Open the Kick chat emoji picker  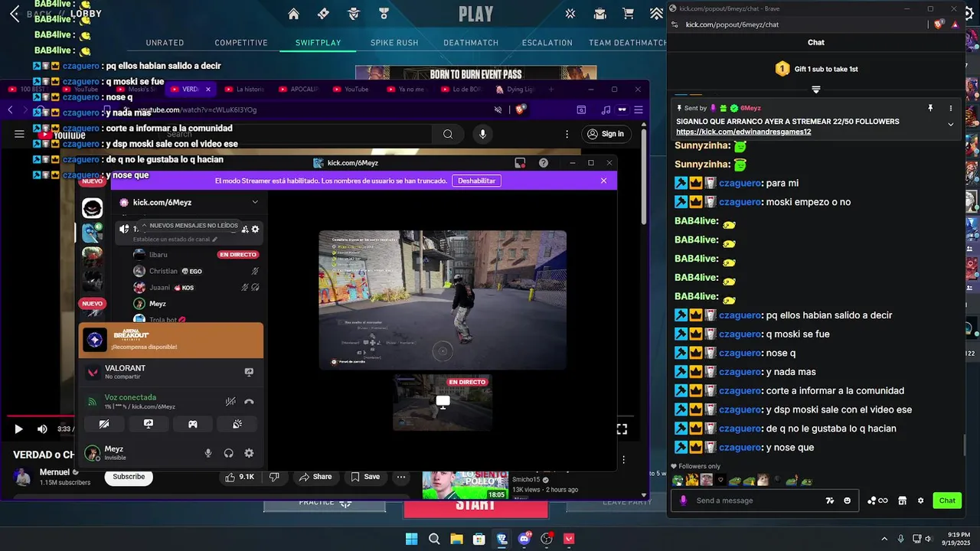(847, 500)
